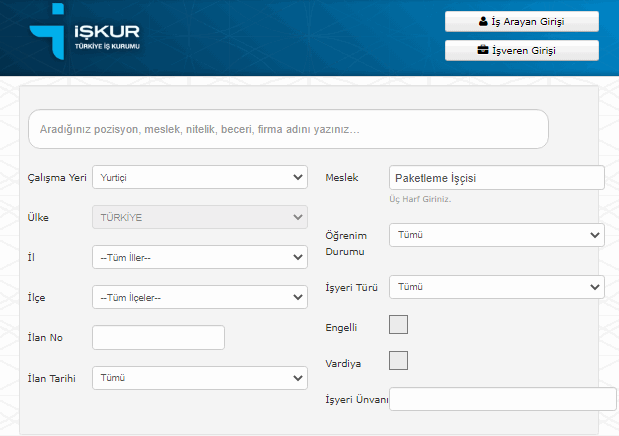Toggle the Vardiya checkbox
Image resolution: width=619 pixels, height=436 pixels.
tap(398, 360)
